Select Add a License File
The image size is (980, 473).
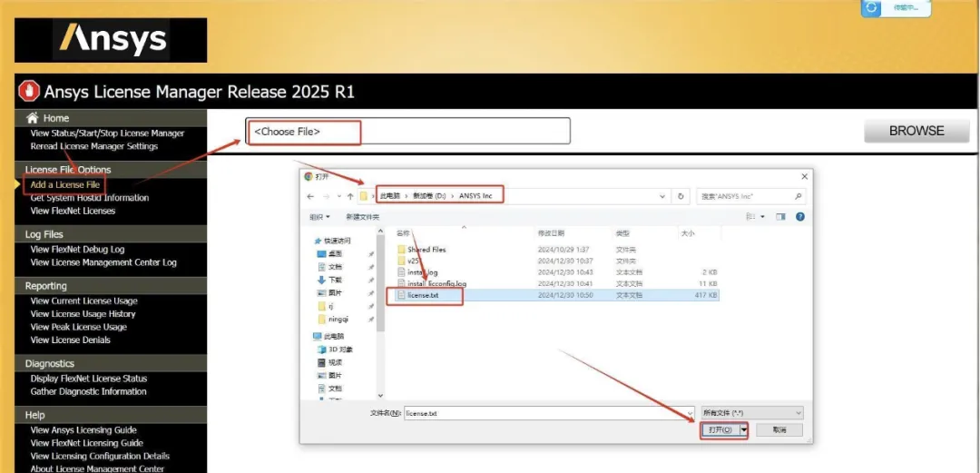pos(65,184)
